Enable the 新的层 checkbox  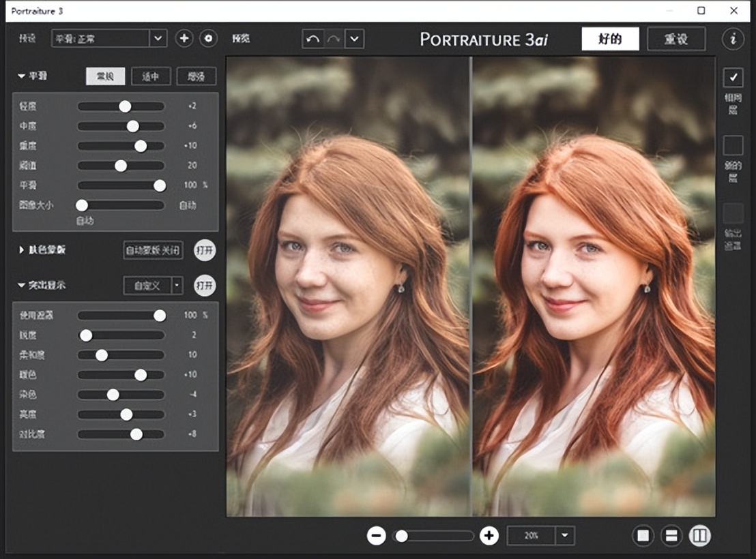(733, 145)
